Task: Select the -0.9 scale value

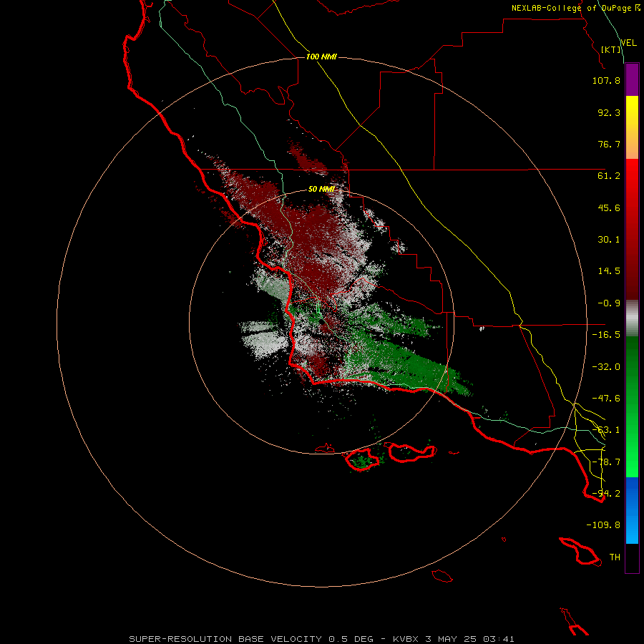Action: pos(609,303)
